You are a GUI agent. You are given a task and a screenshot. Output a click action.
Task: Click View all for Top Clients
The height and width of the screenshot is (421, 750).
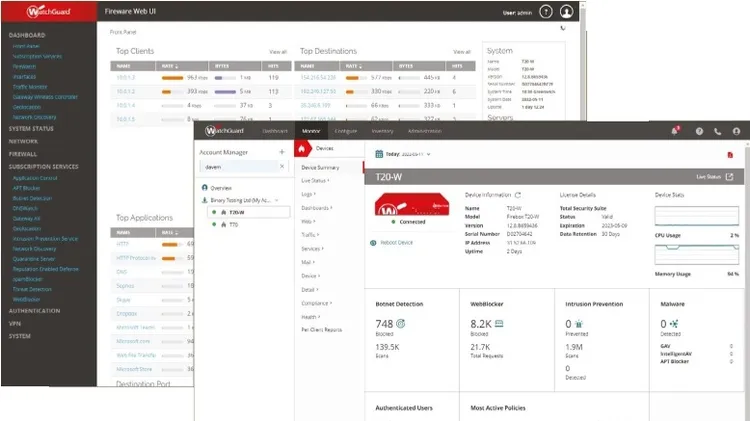[x=278, y=52]
